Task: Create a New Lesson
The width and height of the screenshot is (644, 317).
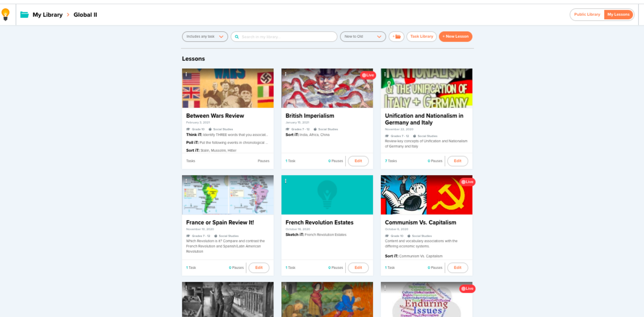Action: [455, 36]
